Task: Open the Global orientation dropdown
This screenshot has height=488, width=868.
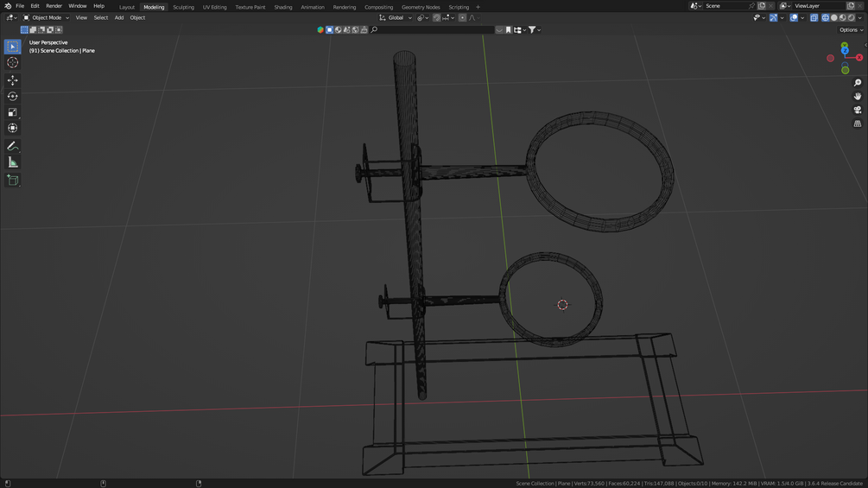Action: coord(396,17)
